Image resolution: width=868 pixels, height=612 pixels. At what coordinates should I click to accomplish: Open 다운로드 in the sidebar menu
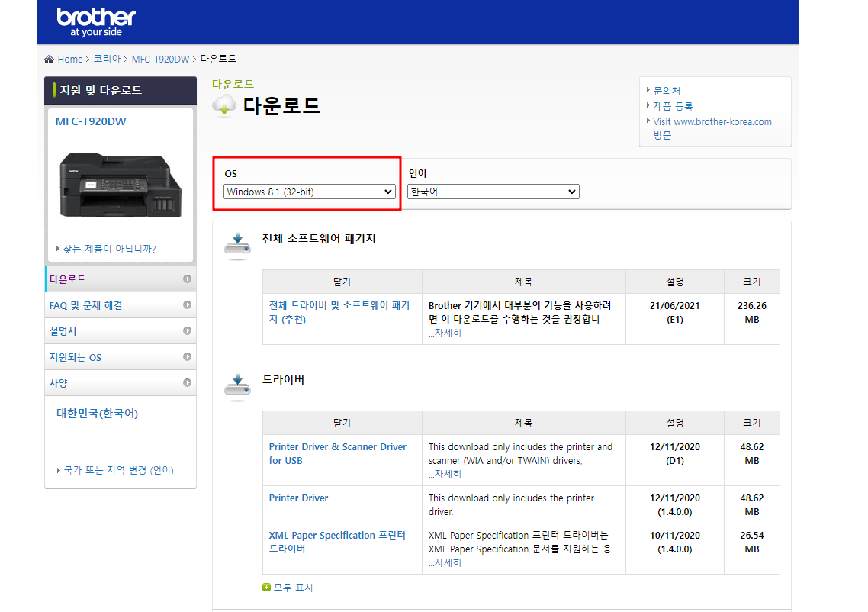[x=120, y=279]
